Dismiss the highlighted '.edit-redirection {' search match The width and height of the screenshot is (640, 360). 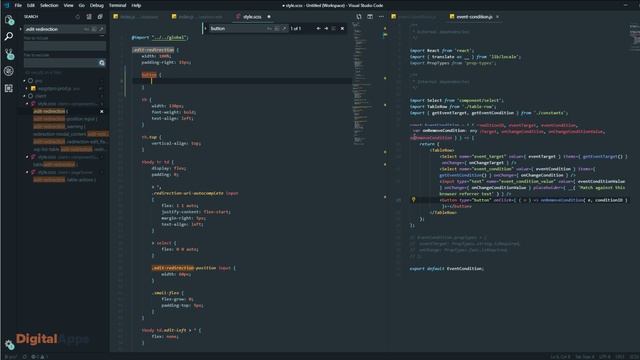(102, 111)
